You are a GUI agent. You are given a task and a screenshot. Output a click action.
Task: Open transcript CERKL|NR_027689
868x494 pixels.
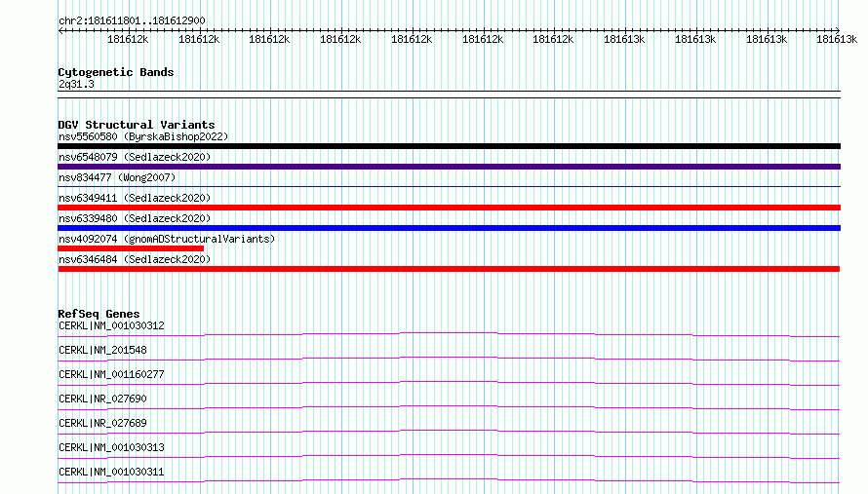click(102, 423)
